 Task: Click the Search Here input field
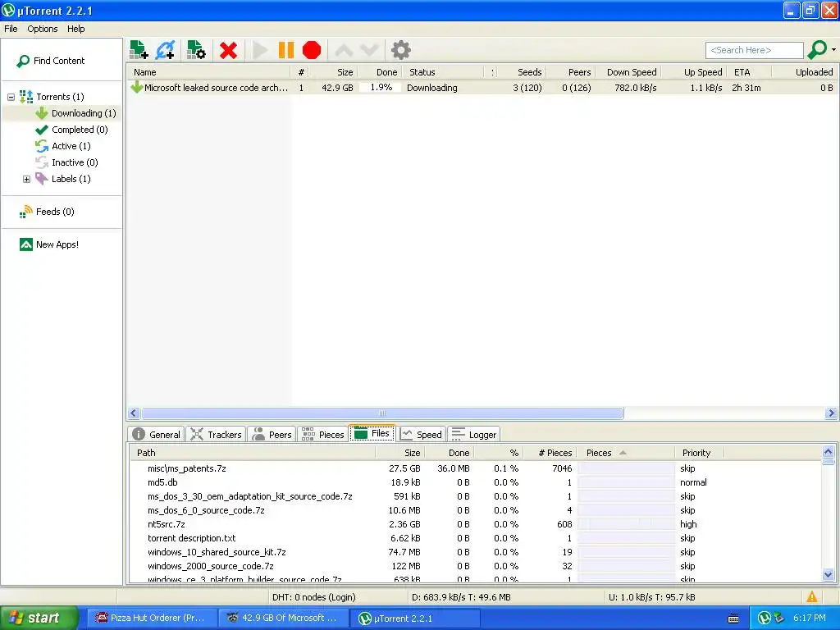click(755, 50)
